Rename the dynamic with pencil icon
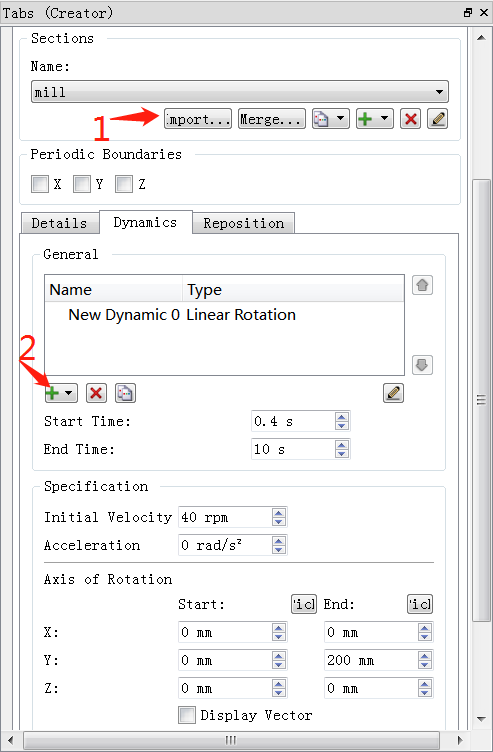Screen dimensions: 493x752 pos(393,393)
